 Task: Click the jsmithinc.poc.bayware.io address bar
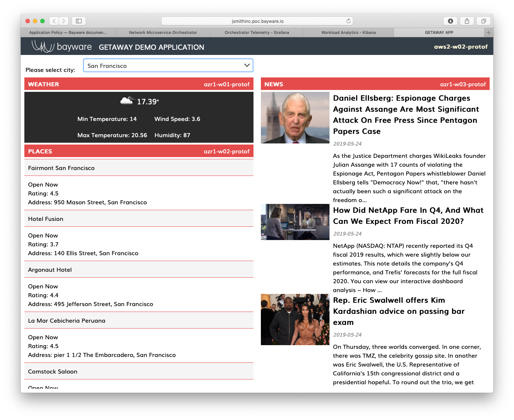pos(257,21)
